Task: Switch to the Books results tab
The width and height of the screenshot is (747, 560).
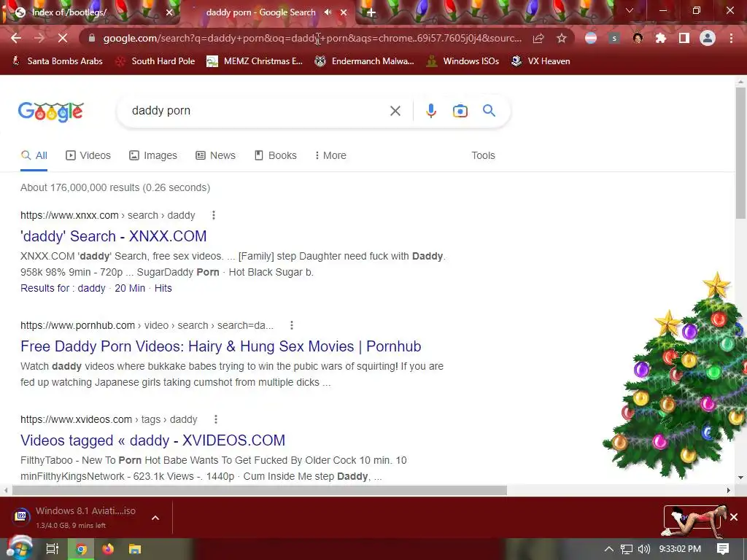Action: click(275, 156)
